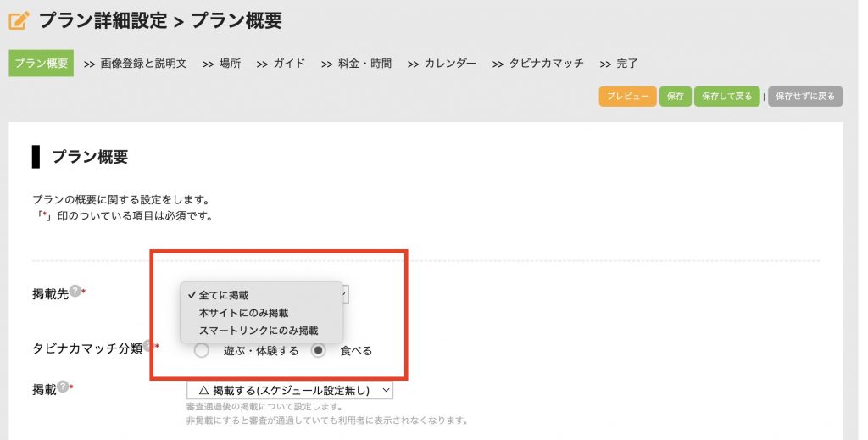Click help icon next to 掲載先 label
The image size is (868, 440).
coord(75,291)
